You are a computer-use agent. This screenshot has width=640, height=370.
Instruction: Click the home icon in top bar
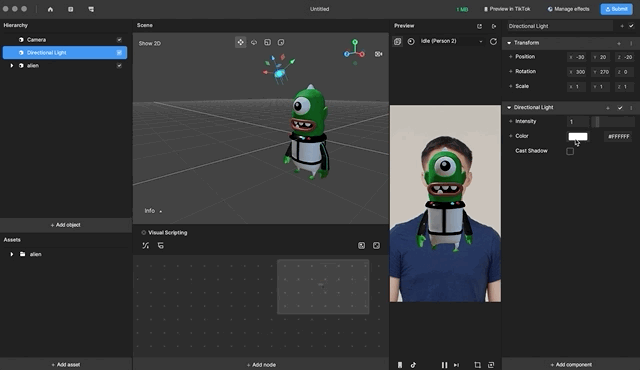pos(50,9)
